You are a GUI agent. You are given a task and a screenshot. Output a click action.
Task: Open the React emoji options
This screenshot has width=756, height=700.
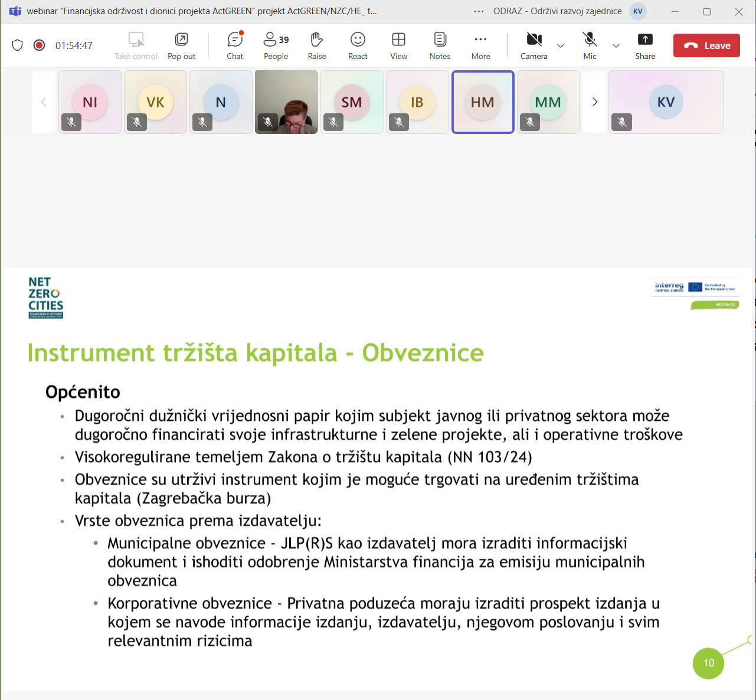point(358,45)
